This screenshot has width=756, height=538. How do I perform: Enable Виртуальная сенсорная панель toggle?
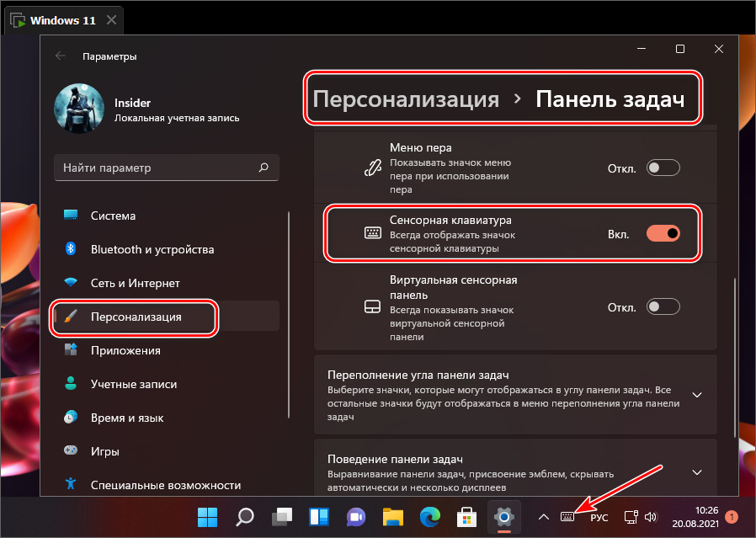(663, 306)
